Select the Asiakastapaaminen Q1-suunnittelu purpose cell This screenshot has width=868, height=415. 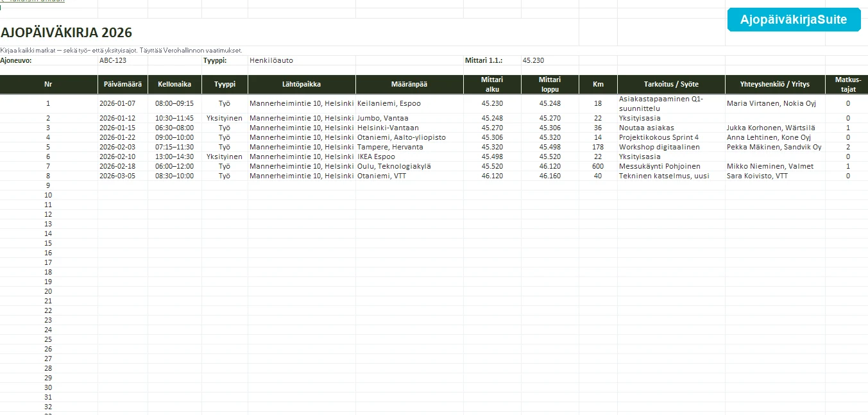[x=671, y=103]
